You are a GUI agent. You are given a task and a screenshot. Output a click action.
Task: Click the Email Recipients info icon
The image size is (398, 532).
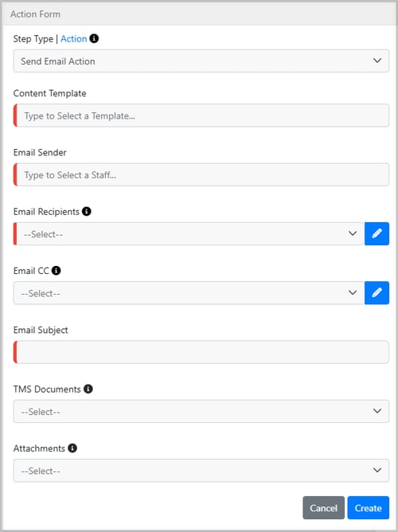coord(87,211)
